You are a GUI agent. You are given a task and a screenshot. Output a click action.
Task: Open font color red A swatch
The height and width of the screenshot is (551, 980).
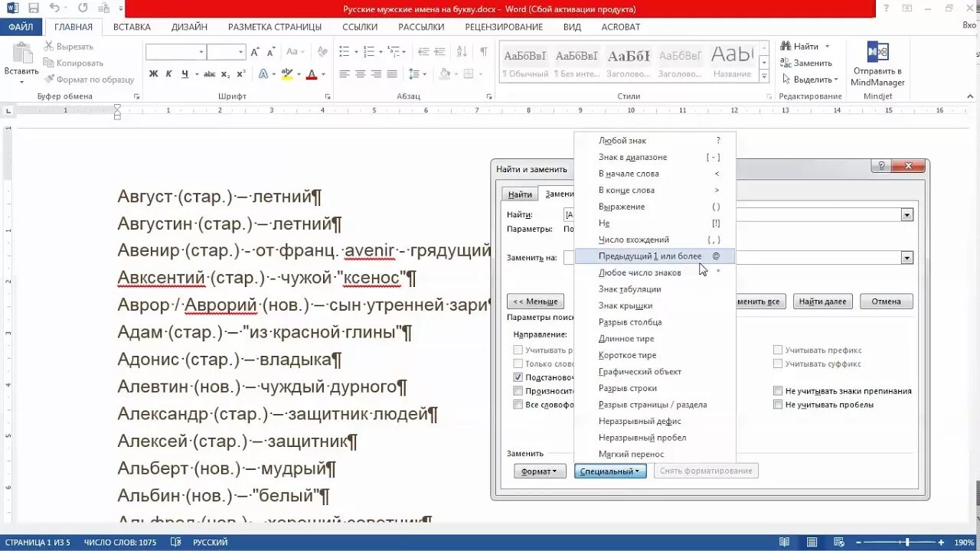point(312,74)
